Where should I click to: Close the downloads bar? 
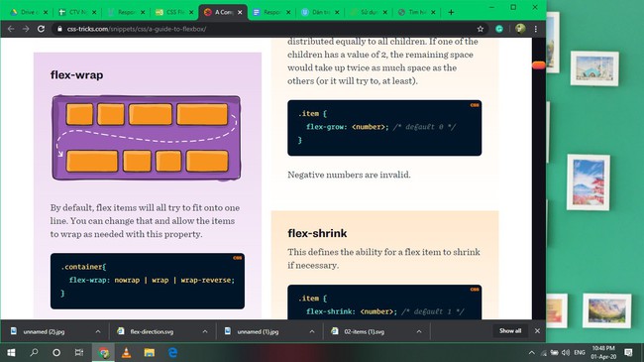click(x=537, y=330)
